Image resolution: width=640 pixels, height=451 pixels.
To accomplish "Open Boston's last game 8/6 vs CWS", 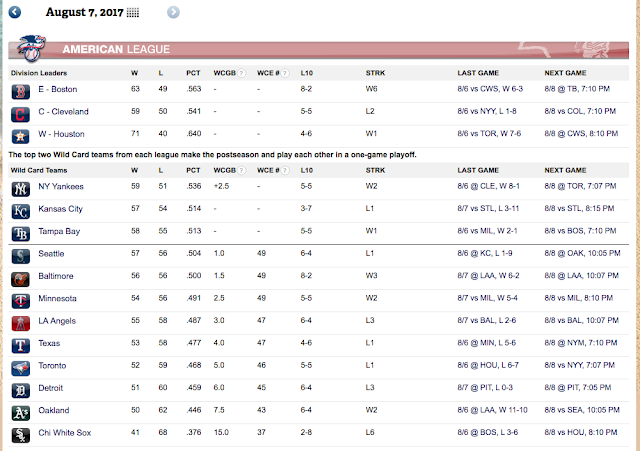I will [x=490, y=89].
